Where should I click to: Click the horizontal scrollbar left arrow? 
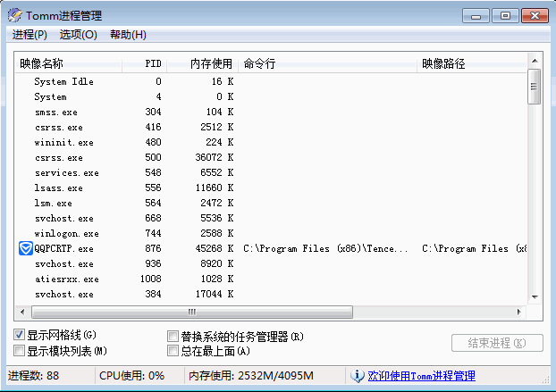[x=22, y=312]
